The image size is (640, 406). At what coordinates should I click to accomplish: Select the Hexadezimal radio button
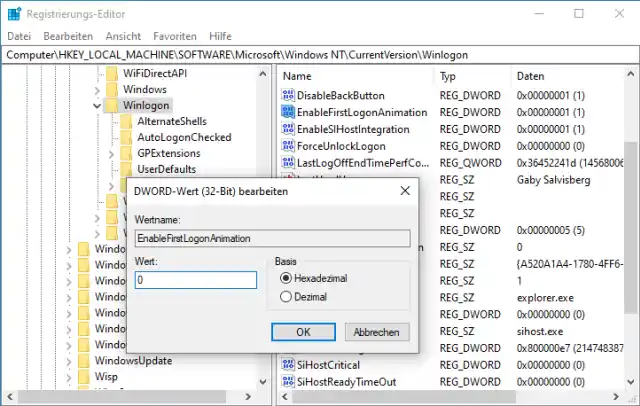(x=287, y=278)
